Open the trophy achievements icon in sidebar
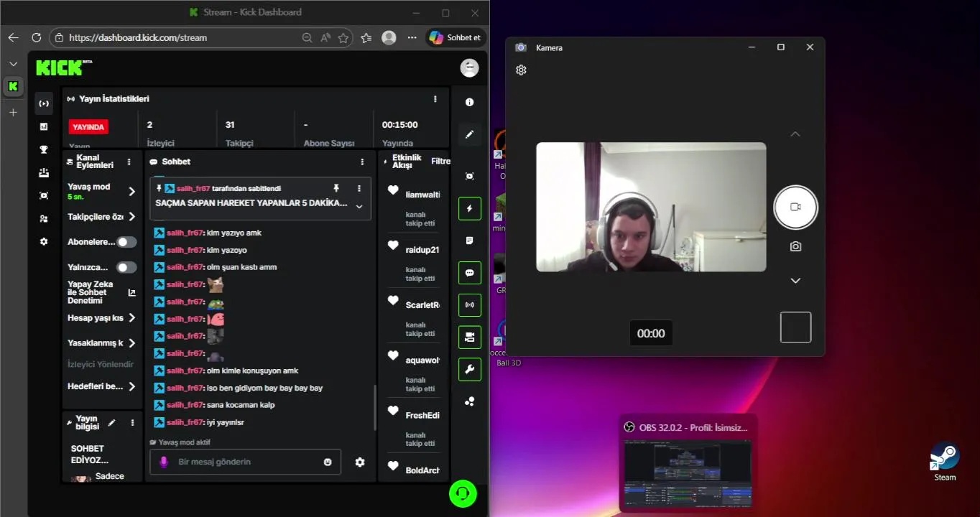Viewport: 980px width, 517px height. (44, 149)
